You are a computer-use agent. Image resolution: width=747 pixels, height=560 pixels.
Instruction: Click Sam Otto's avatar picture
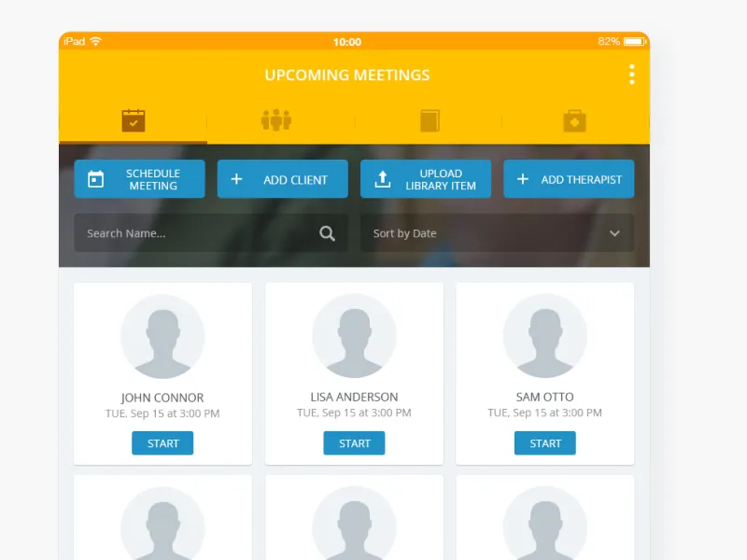point(545,336)
